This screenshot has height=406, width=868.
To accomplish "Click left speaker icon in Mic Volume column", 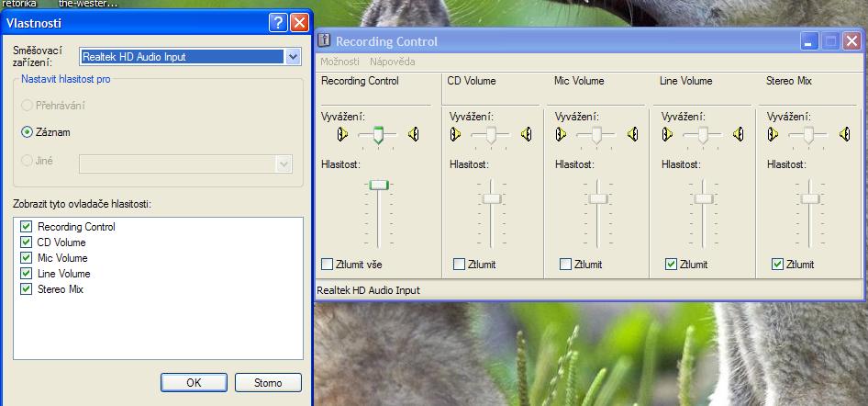I will [562, 134].
